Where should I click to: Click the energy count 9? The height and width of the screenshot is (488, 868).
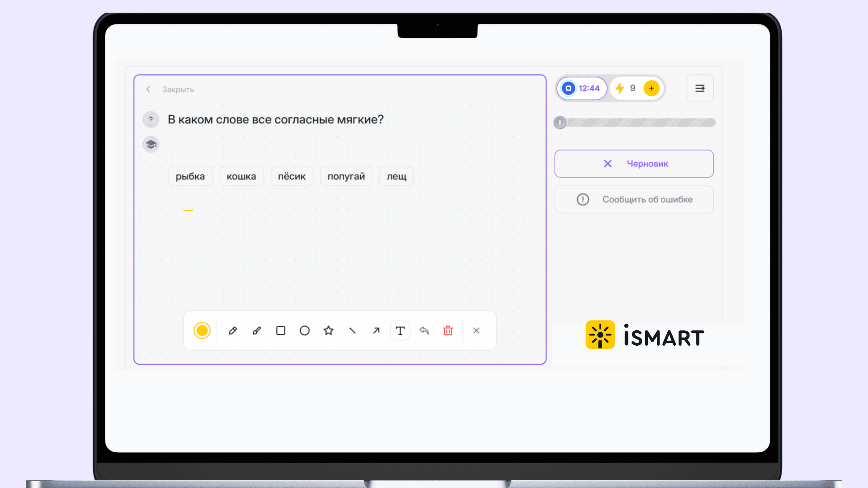tap(633, 89)
